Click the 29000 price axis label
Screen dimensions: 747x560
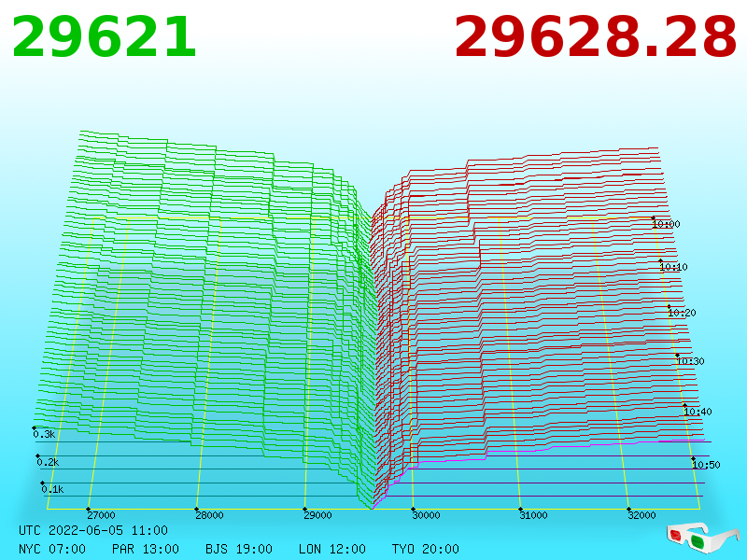pyautogui.click(x=317, y=515)
